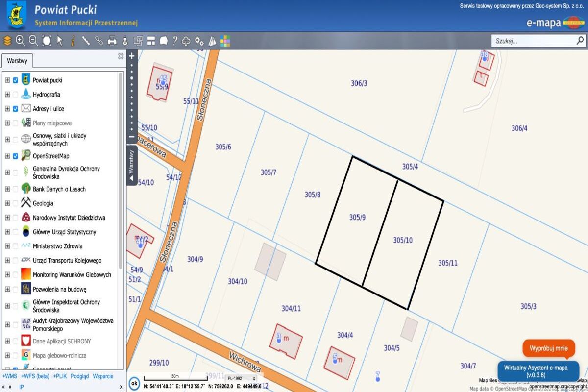Image resolution: width=588 pixels, height=392 pixels.
Task: Click the orange info identify tool
Action: pos(73,41)
